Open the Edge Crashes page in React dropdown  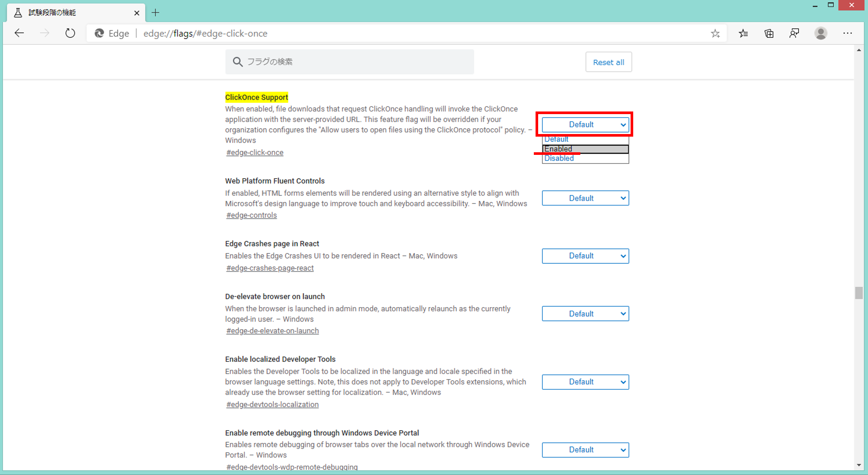tap(585, 256)
